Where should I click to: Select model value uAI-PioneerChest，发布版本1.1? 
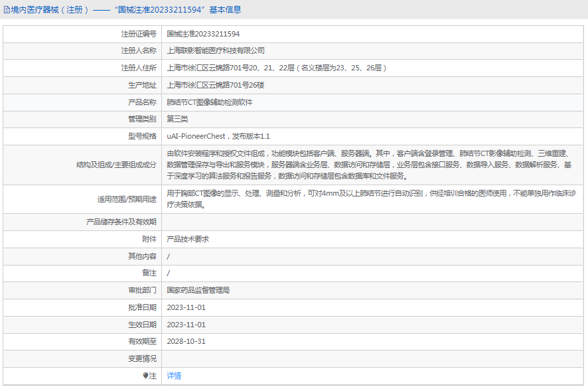(218, 136)
